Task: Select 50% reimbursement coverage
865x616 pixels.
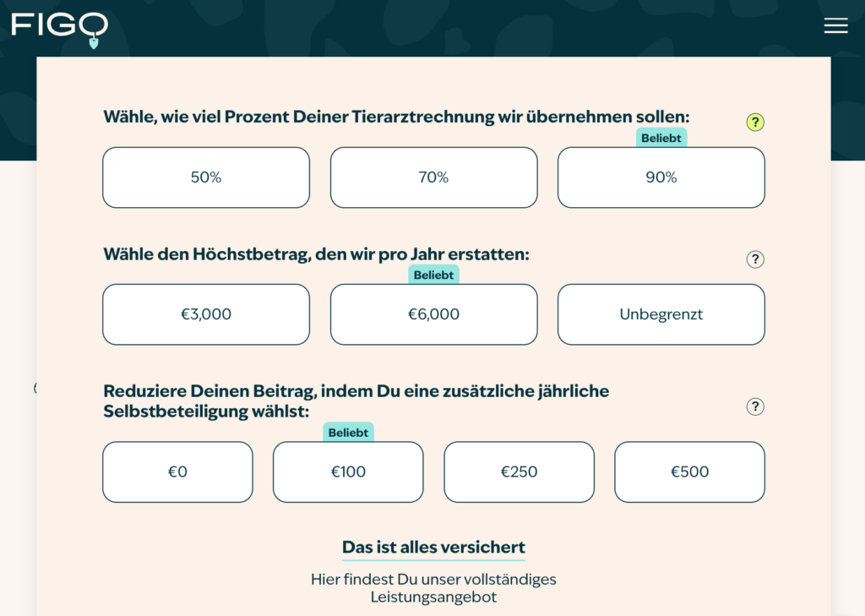Action: 206,177
